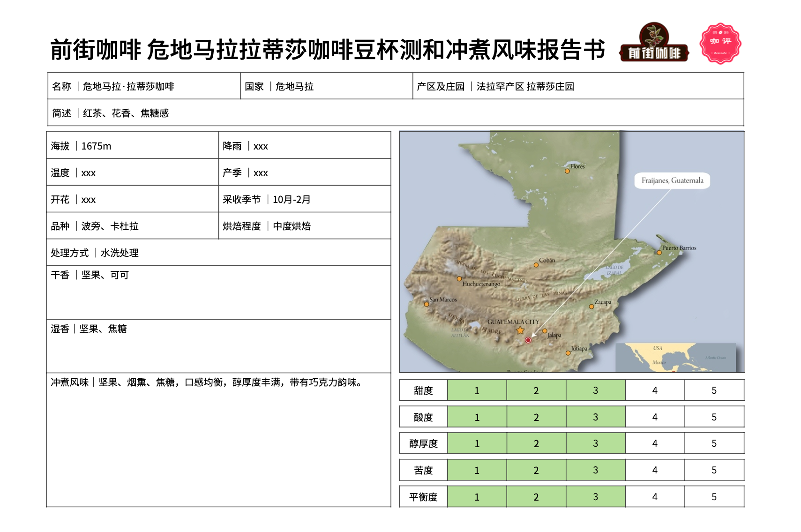This screenshot has height=532, width=801.
Task: Click the red Fraijanes location marker on map
Action: [x=528, y=340]
